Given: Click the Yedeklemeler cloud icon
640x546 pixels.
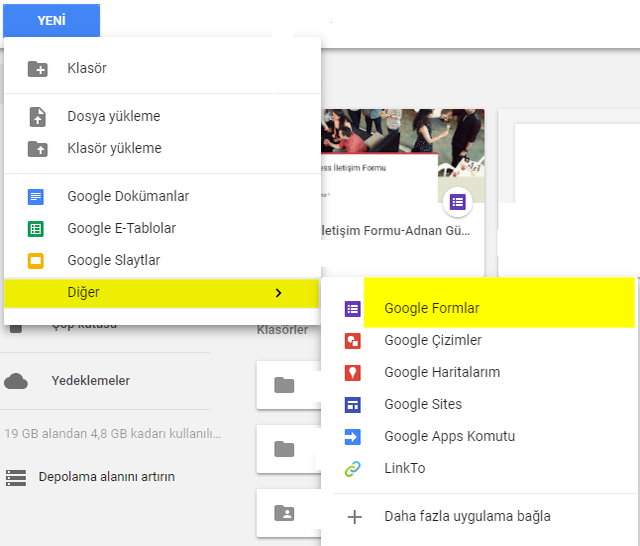Looking at the screenshot, I should click(x=16, y=381).
